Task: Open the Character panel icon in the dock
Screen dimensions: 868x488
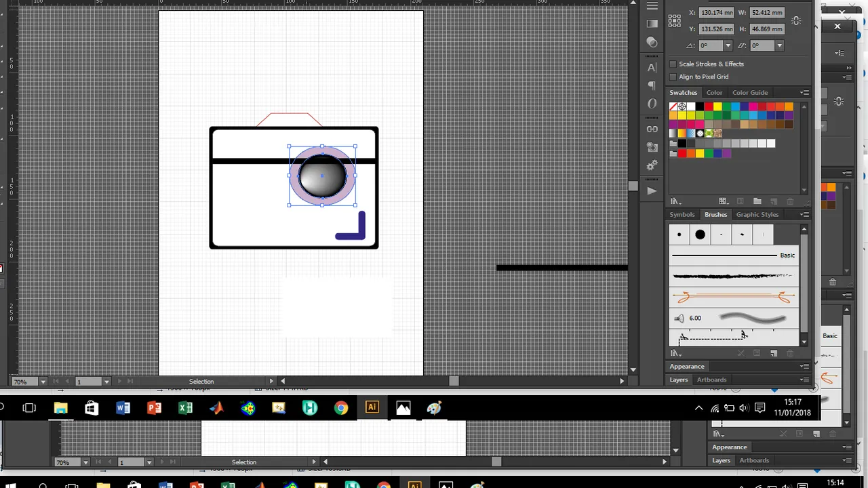Action: (x=652, y=68)
